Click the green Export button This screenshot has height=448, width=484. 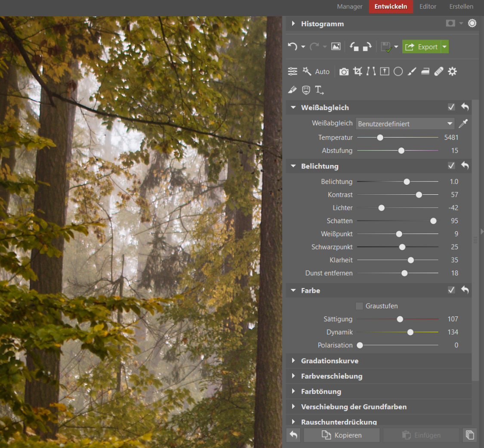422,47
